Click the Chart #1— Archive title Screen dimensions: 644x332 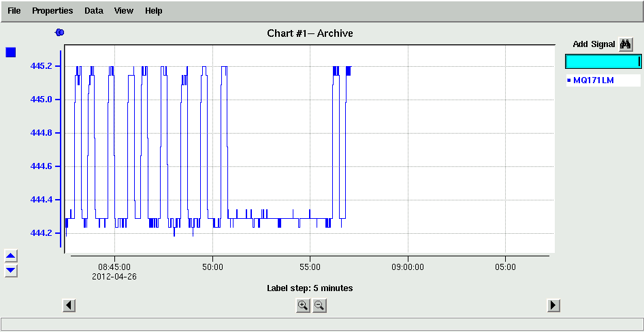(310, 33)
